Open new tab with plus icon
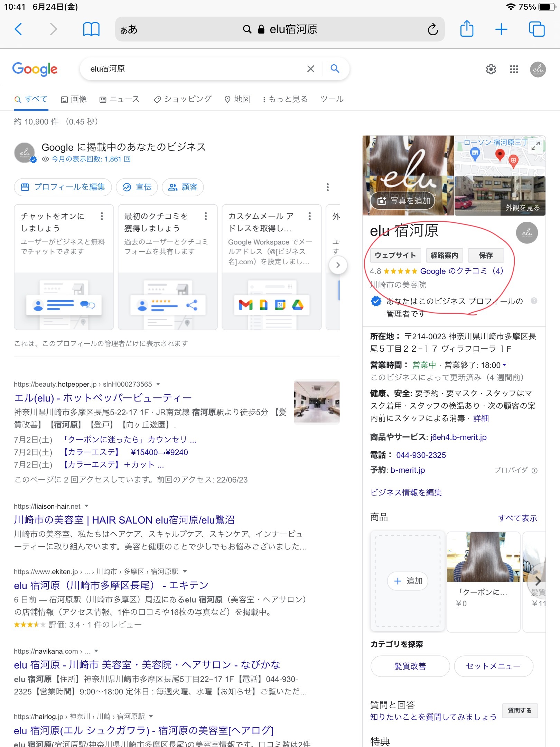The height and width of the screenshot is (747, 560). (x=501, y=29)
